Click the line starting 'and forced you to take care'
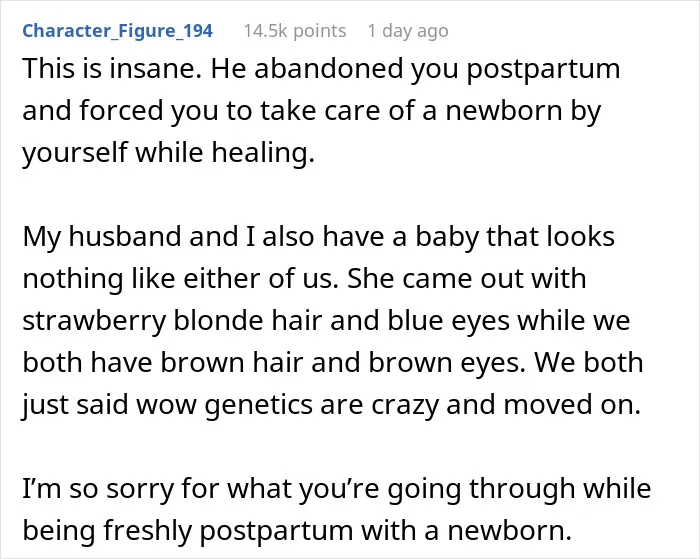Image resolution: width=700 pixels, height=559 pixels. click(x=312, y=111)
